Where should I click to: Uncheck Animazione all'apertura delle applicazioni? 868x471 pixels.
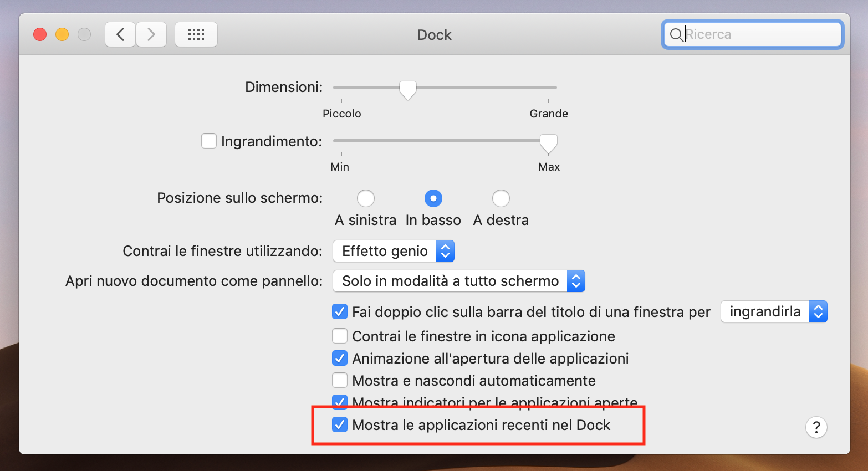340,358
